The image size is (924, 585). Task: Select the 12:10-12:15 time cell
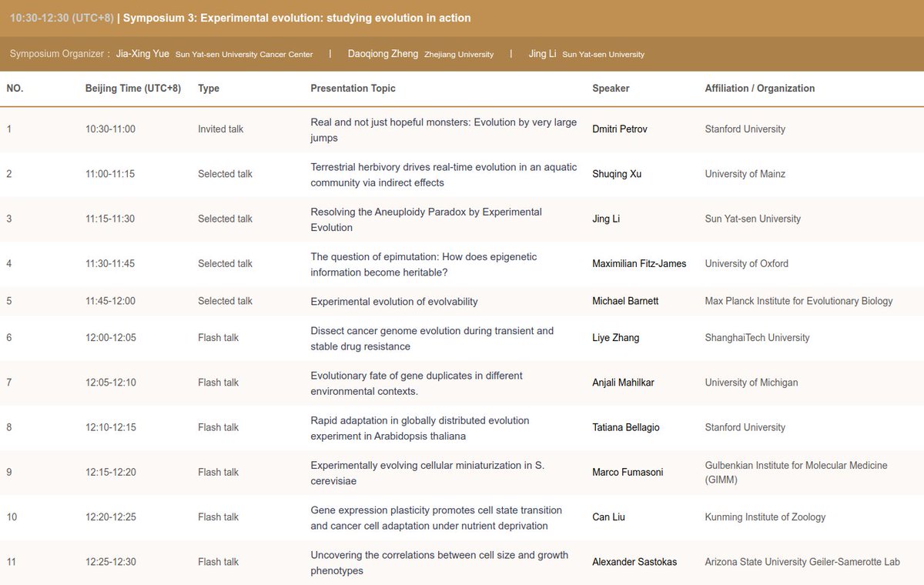point(110,427)
